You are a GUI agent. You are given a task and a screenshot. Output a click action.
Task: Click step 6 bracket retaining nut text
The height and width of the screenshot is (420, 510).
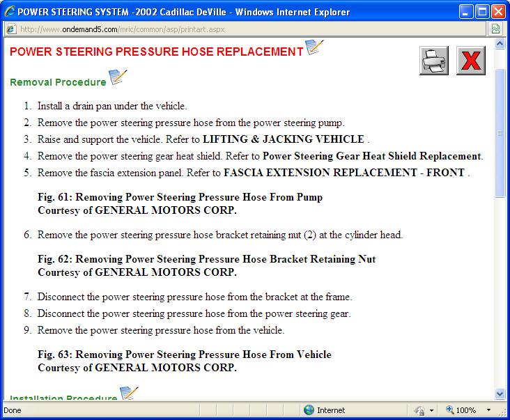[x=220, y=235]
